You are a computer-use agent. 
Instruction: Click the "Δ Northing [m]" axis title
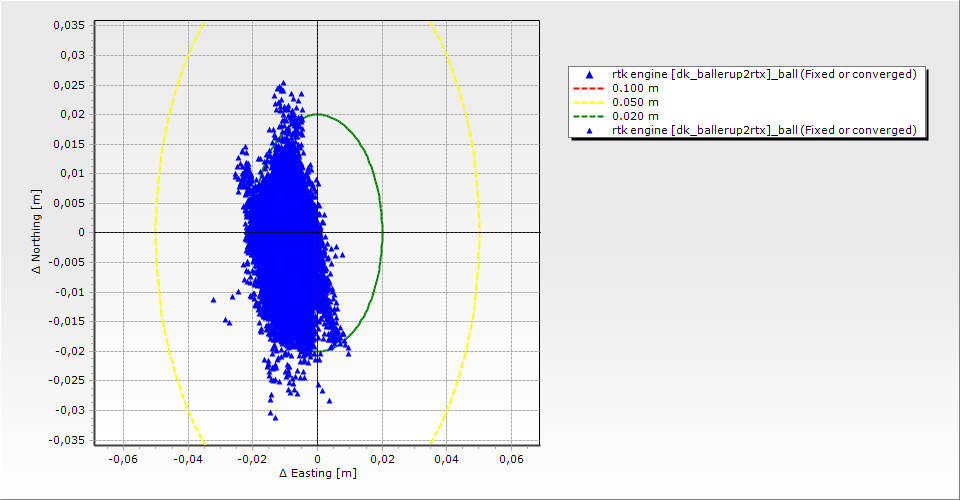[x=37, y=231]
